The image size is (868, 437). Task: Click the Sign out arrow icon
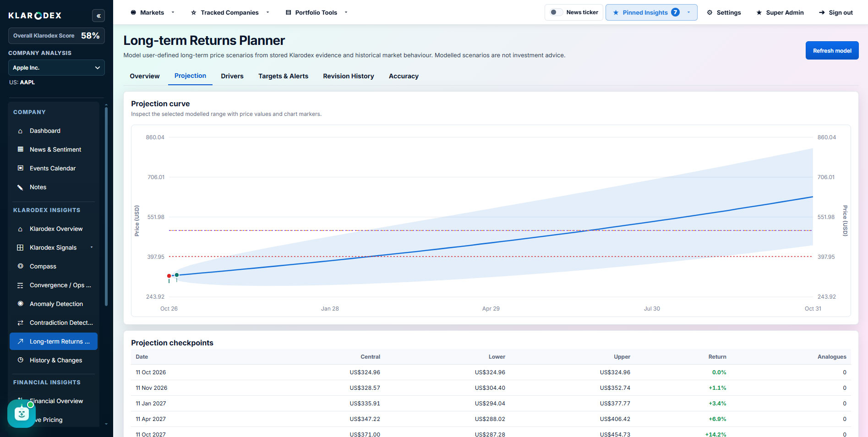click(822, 12)
